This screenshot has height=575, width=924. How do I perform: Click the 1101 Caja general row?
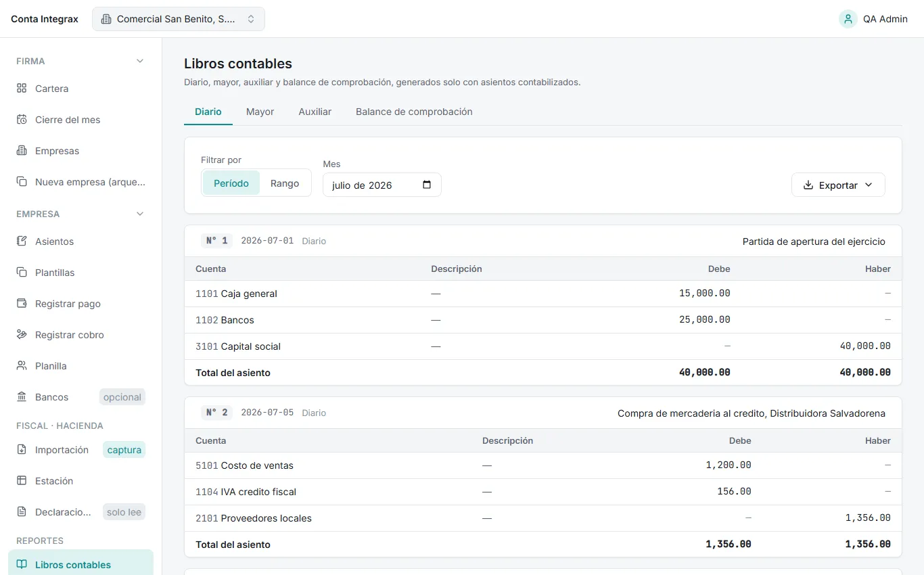coord(543,294)
